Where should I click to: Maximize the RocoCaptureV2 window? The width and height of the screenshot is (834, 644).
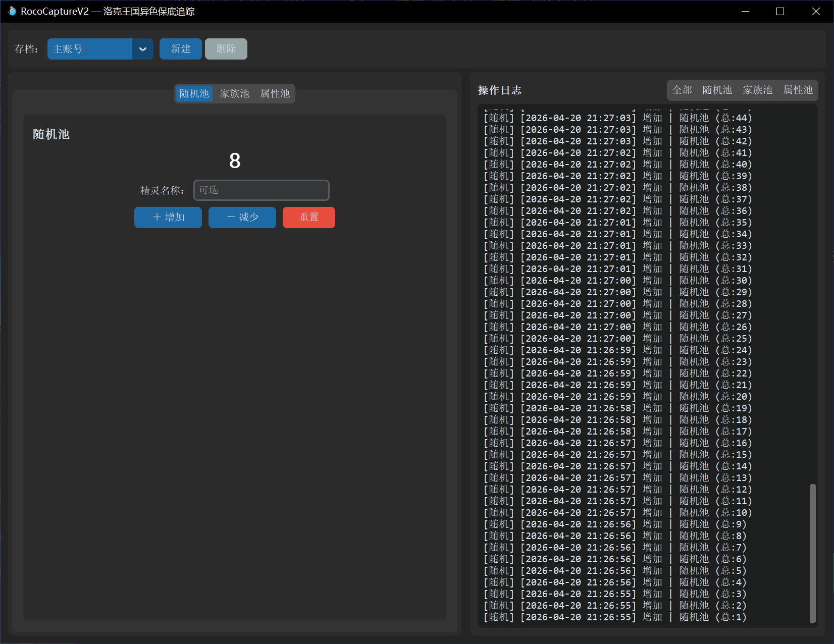click(x=780, y=11)
